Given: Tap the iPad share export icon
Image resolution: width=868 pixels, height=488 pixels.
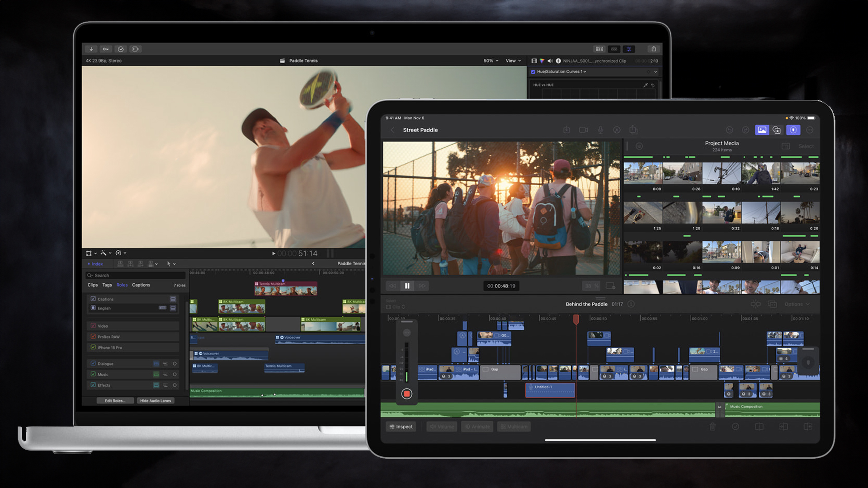Looking at the screenshot, I should point(633,130).
